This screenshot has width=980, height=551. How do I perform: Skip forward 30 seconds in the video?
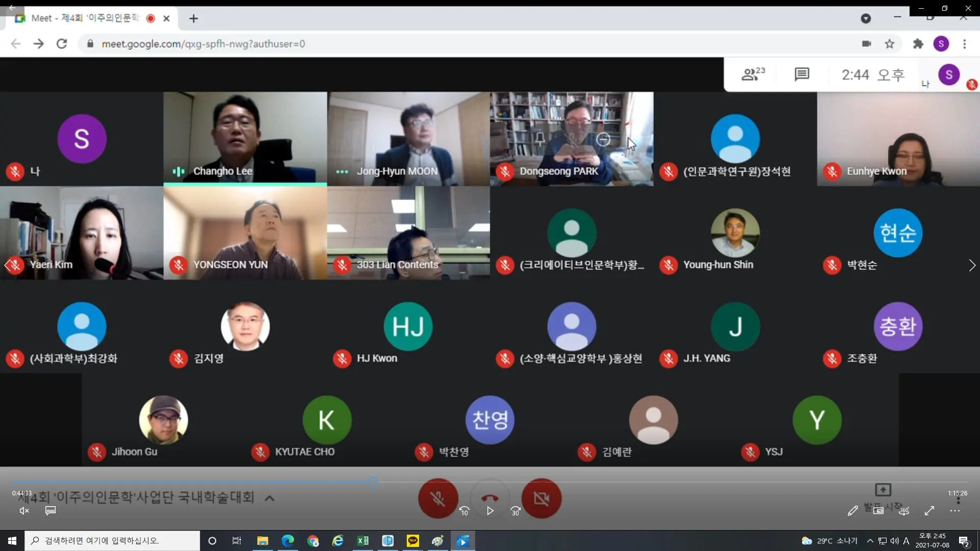tap(516, 511)
